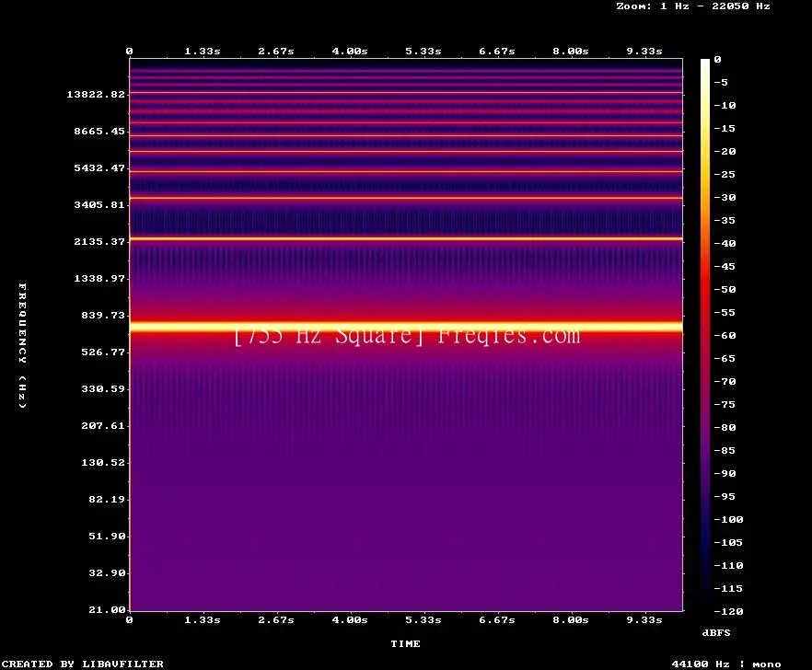Click the '-20' value on dBFS scale
812x670 pixels.
pyautogui.click(x=725, y=151)
